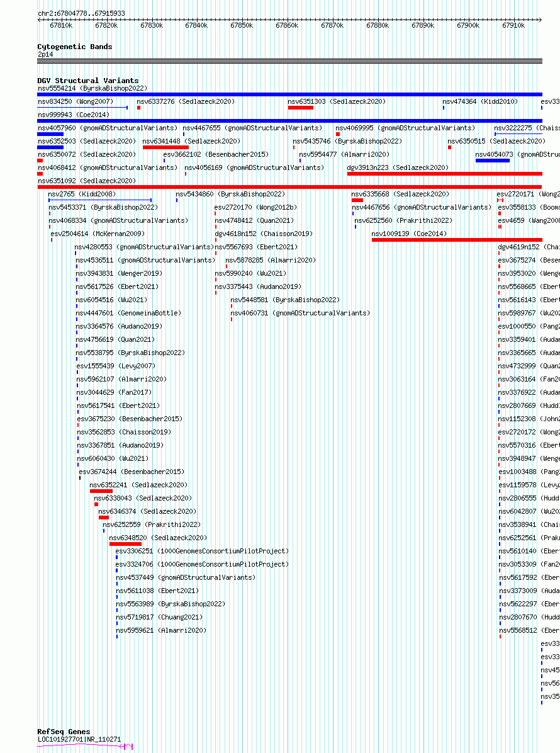Click nsv5434860 (ByrskaBishop2022) label
The height and width of the screenshot is (753, 560).
pyautogui.click(x=230, y=194)
